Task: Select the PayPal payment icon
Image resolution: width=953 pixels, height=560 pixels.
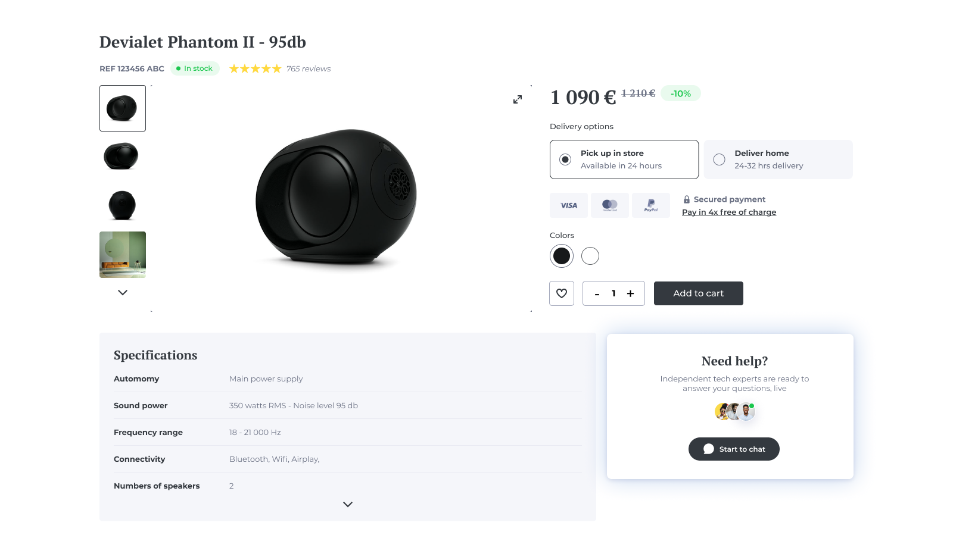Action: pyautogui.click(x=651, y=205)
